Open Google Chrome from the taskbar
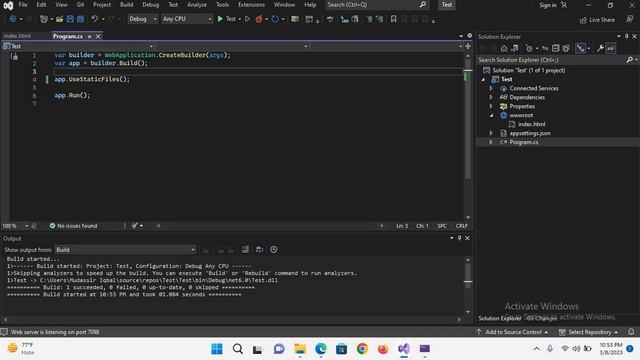Screen dimensions: 640x360 [x=362, y=349]
